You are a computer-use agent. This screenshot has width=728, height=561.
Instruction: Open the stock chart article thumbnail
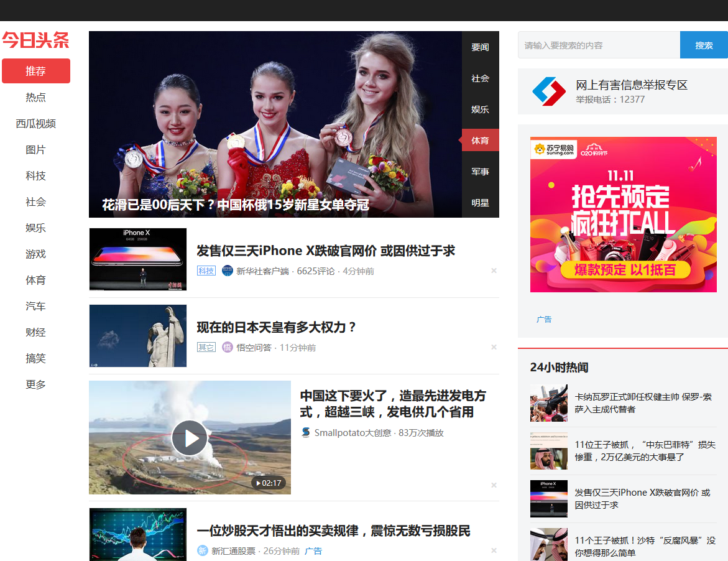(x=138, y=534)
